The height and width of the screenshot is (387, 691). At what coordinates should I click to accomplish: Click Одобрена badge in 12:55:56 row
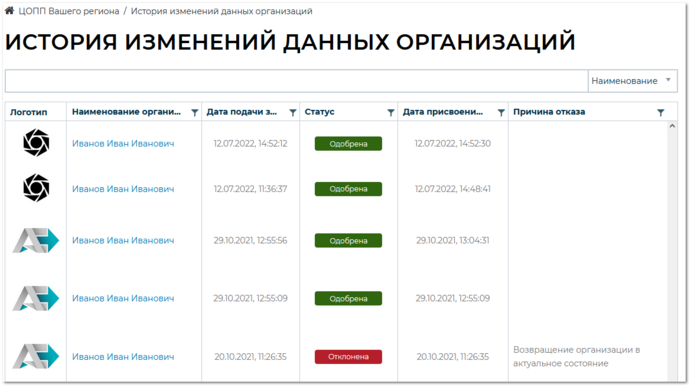(348, 241)
